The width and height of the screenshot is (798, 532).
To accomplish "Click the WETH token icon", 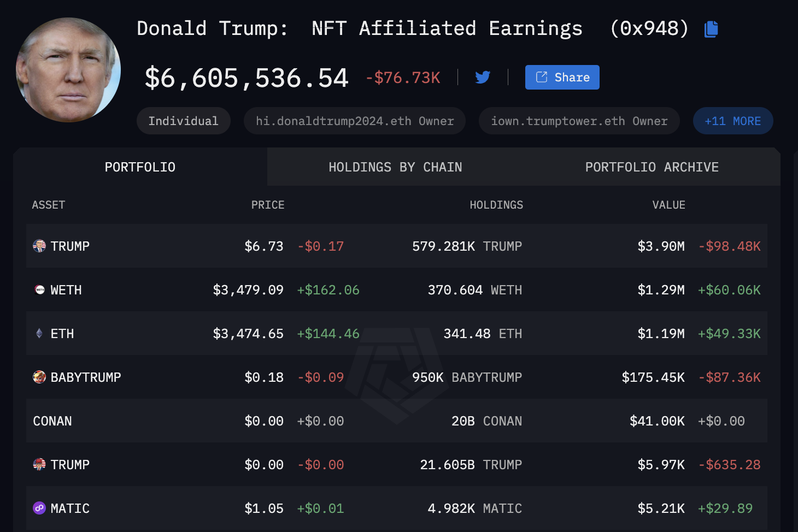I will (39, 290).
